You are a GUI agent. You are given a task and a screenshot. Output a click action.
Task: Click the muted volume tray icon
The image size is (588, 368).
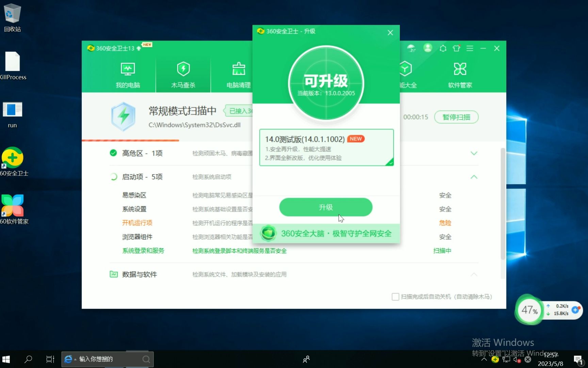pos(517,359)
